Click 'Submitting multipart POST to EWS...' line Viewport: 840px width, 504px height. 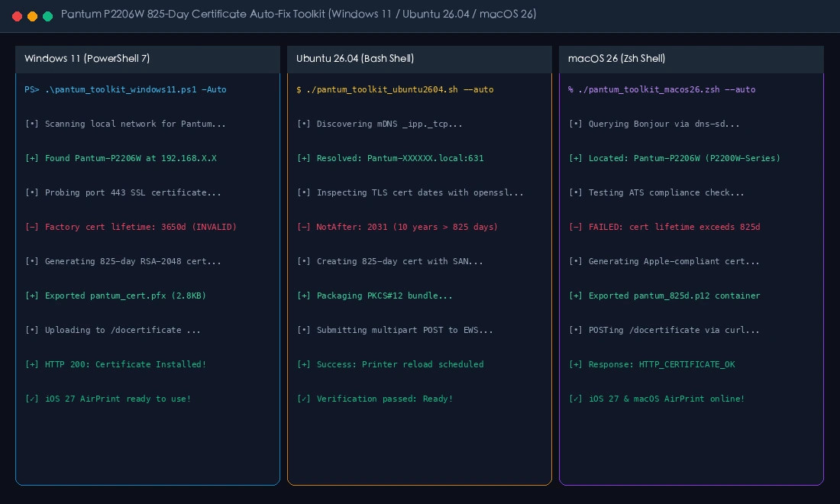coord(395,330)
